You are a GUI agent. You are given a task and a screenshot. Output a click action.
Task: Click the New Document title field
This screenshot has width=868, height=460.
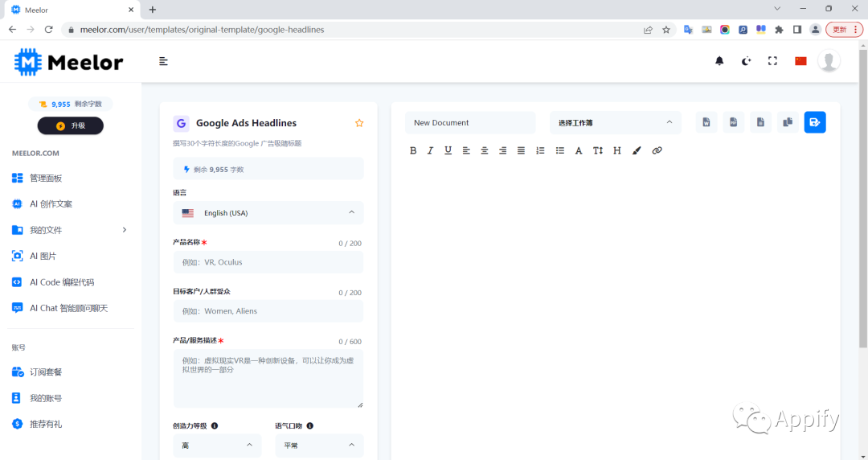coord(470,122)
